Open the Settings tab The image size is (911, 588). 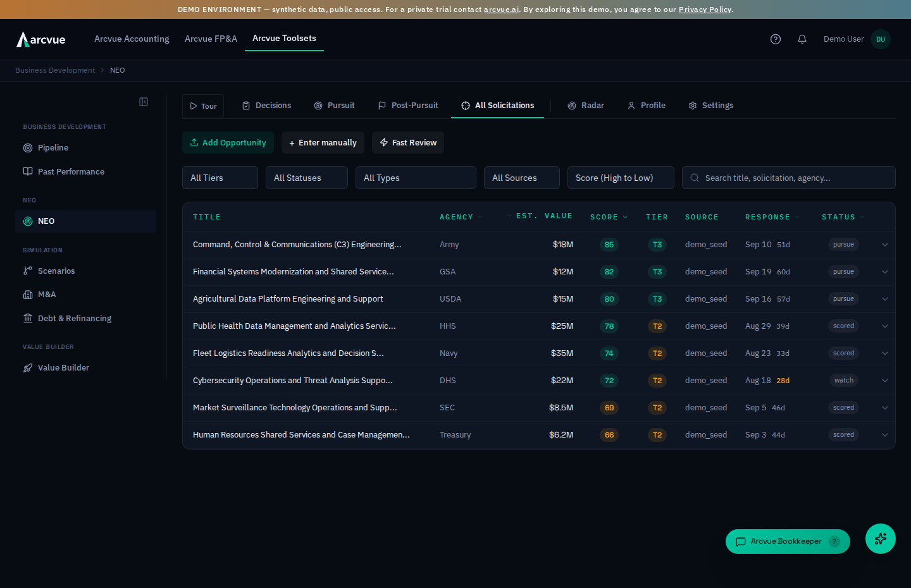(711, 106)
